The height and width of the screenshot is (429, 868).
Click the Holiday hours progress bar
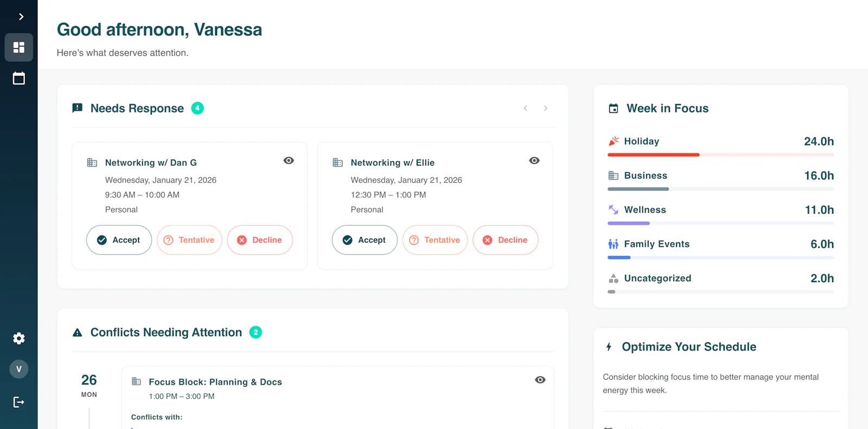[x=721, y=155]
